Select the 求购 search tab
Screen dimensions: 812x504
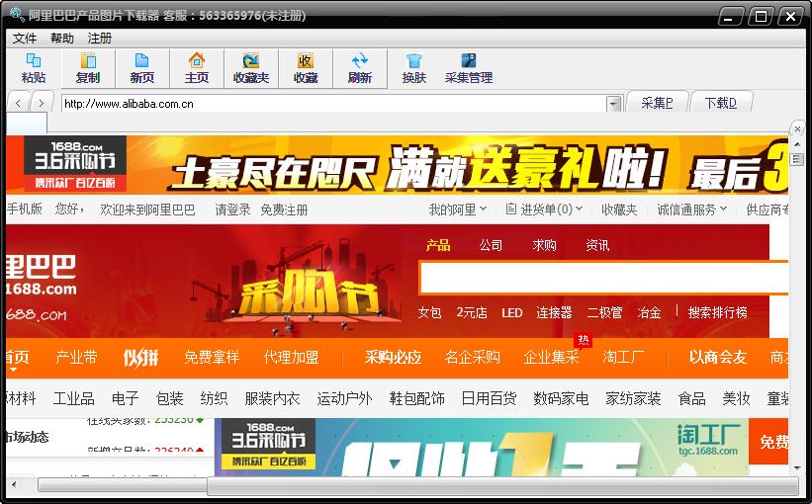pyautogui.click(x=544, y=245)
